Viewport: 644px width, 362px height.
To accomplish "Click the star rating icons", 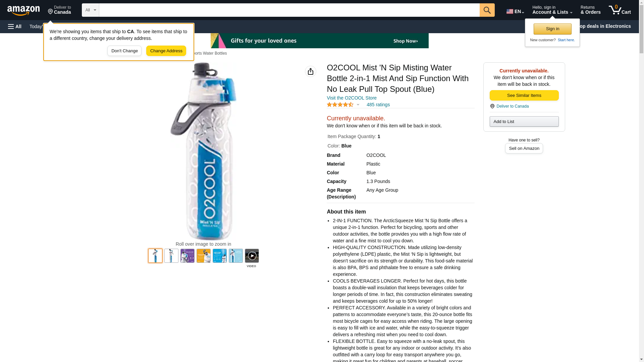I will coord(340,105).
